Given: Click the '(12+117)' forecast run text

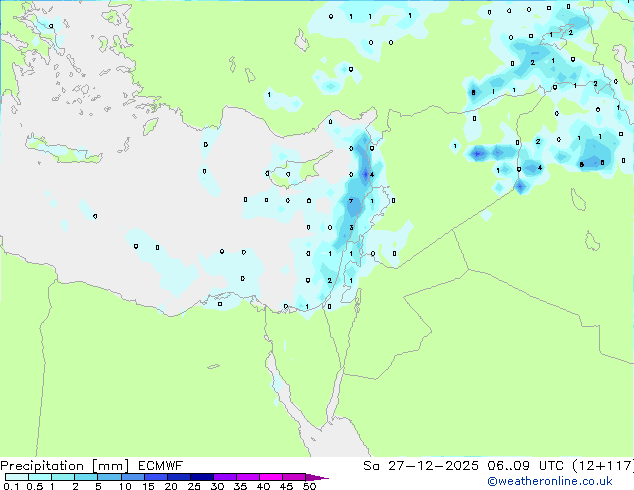Looking at the screenshot, I should 603,466.
